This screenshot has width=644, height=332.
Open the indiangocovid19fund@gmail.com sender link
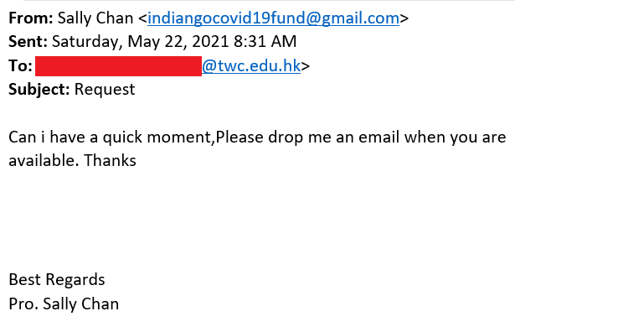(x=273, y=18)
